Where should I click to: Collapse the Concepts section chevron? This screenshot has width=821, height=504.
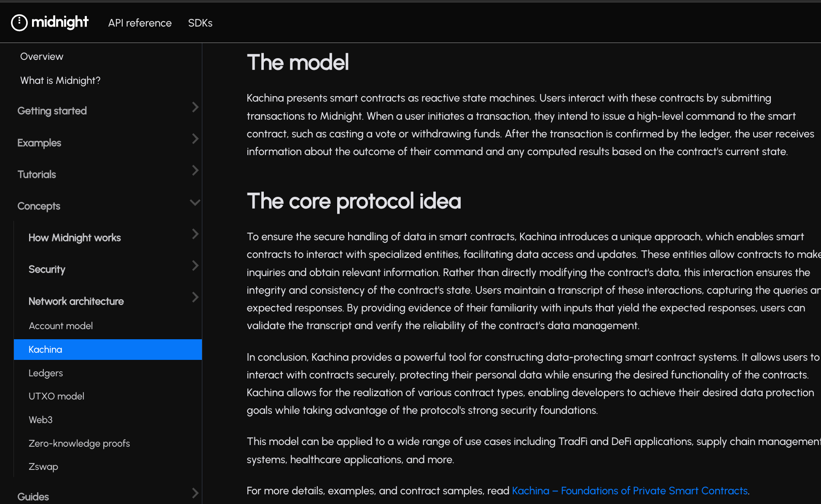point(195,203)
